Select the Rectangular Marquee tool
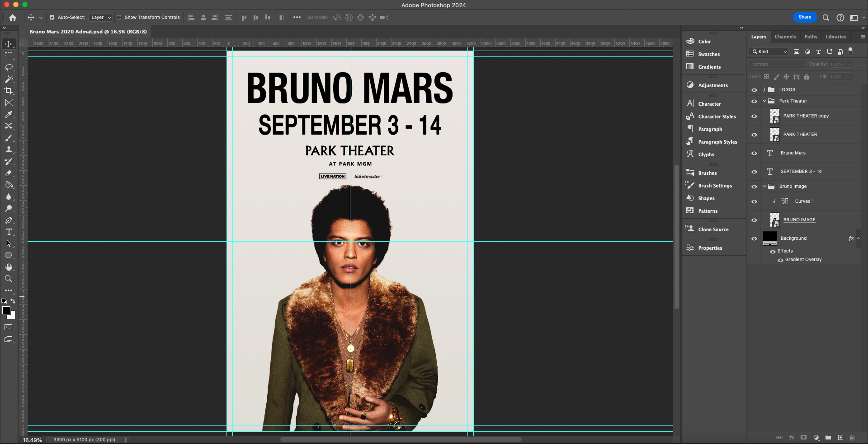The width and height of the screenshot is (868, 444). [x=9, y=56]
